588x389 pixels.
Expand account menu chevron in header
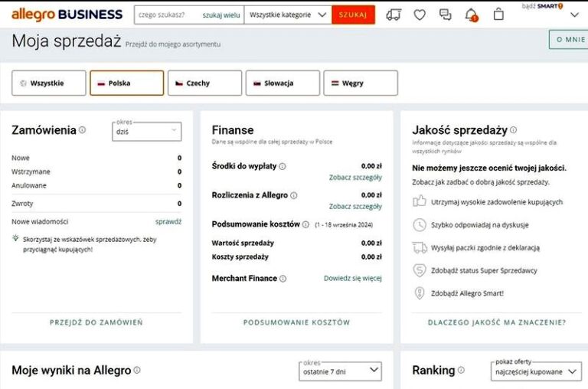click(x=574, y=15)
